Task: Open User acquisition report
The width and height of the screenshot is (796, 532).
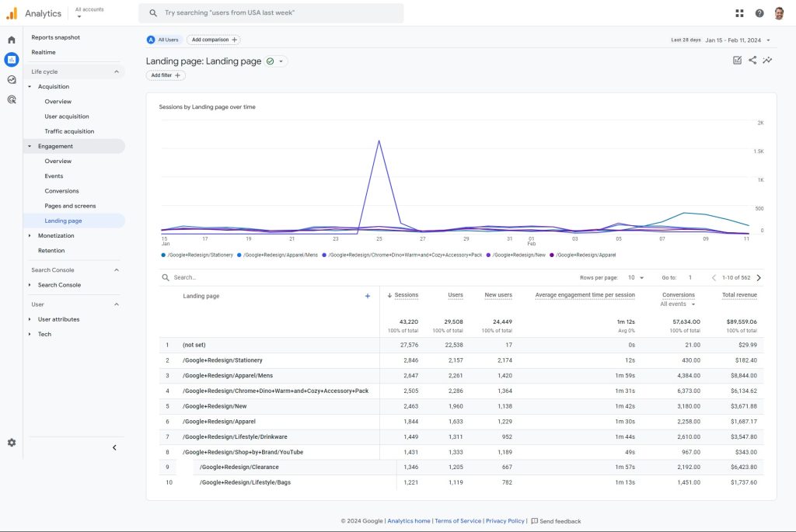Action: [x=67, y=116]
